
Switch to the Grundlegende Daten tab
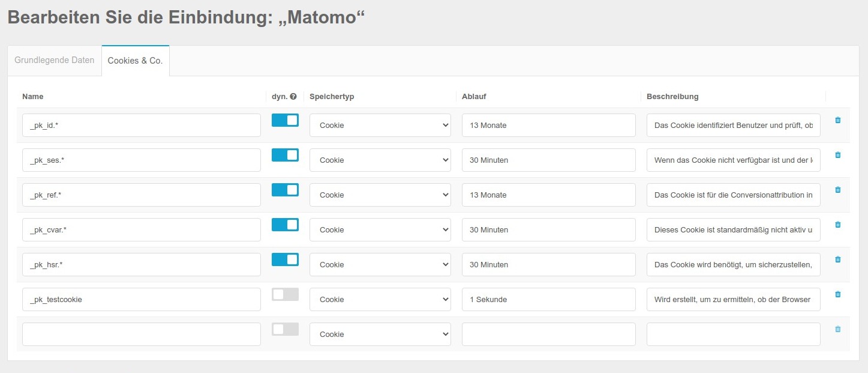[x=55, y=61]
